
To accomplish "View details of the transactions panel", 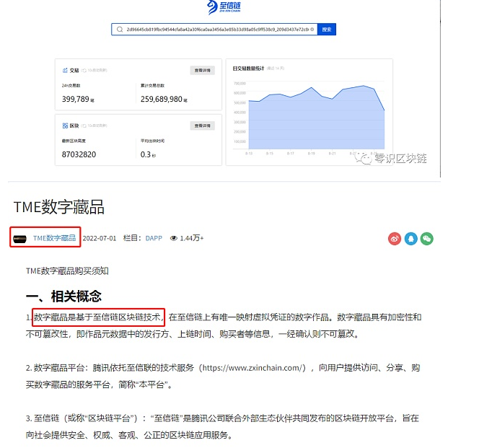I will (x=202, y=70).
